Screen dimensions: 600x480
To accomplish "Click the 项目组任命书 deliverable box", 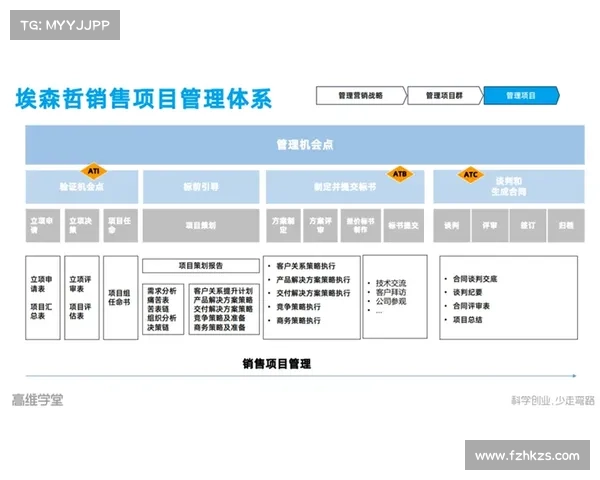I will tap(118, 296).
